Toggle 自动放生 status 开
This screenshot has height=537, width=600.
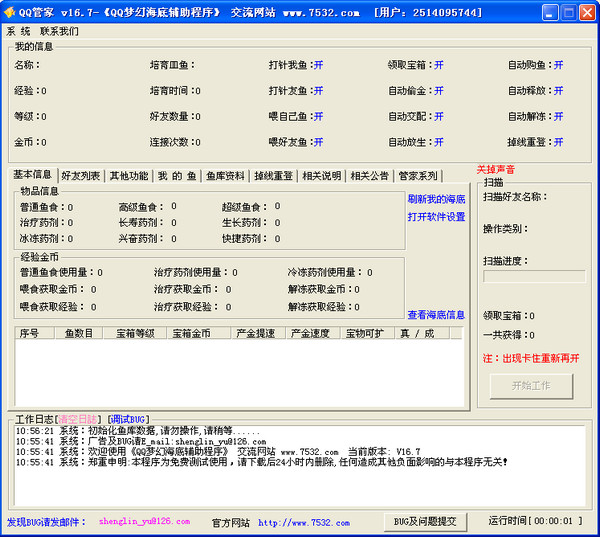pyautogui.click(x=439, y=142)
